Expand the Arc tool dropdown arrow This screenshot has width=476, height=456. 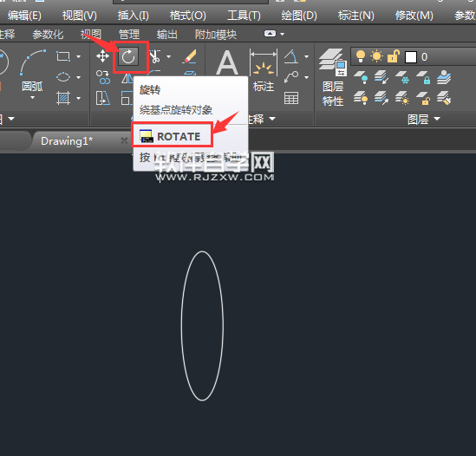pyautogui.click(x=32, y=98)
